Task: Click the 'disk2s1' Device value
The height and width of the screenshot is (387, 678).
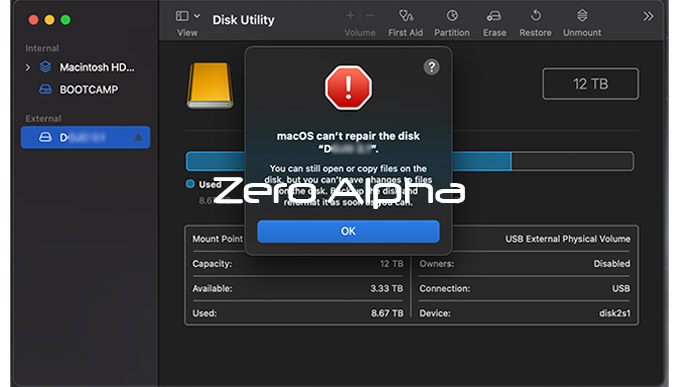Action: pyautogui.click(x=614, y=313)
